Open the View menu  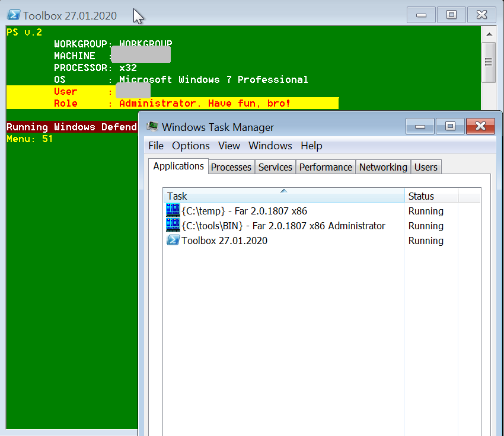(x=229, y=146)
